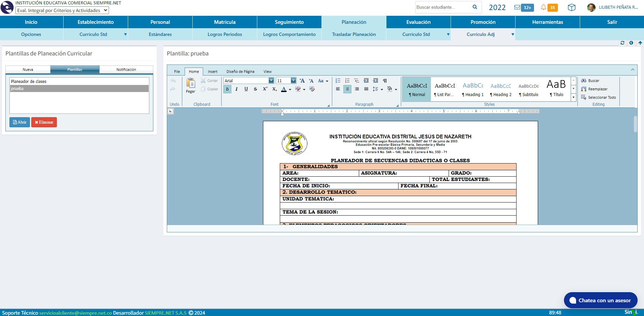Open the Arial font name dropdown
This screenshot has width=644, height=316.
click(271, 81)
